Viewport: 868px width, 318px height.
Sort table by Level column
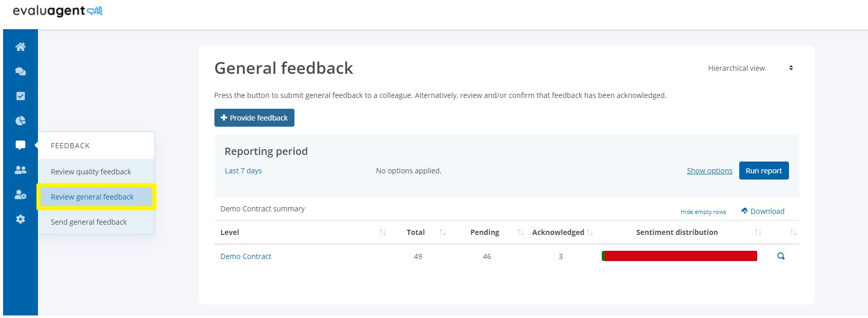(x=383, y=232)
